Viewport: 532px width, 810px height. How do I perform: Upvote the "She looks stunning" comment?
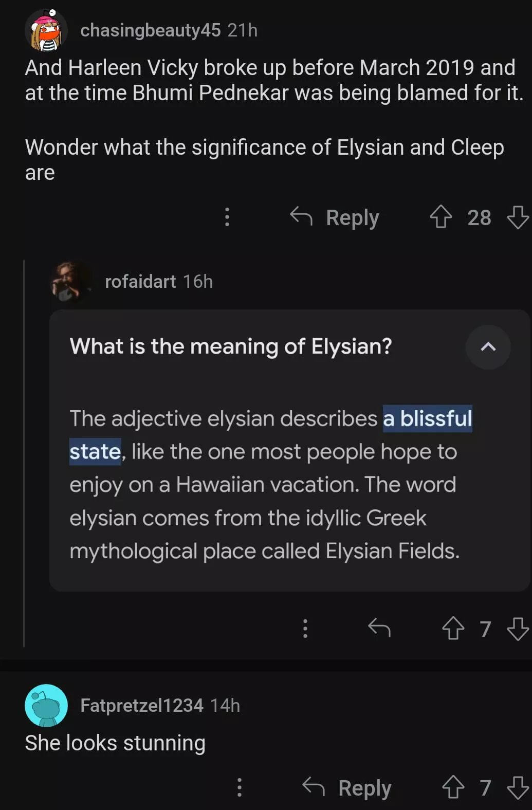pyautogui.click(x=453, y=787)
